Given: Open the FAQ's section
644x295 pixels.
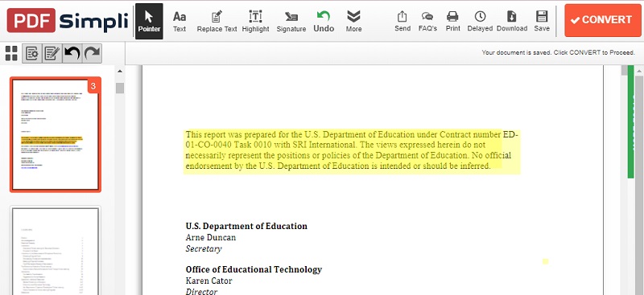Looking at the screenshot, I should (427, 22).
